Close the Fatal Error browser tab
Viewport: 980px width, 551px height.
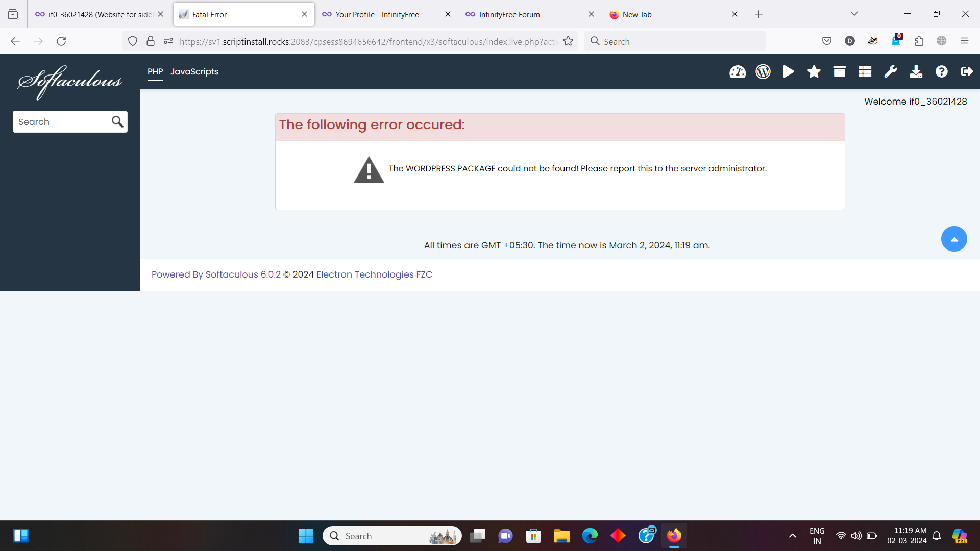coord(304,14)
